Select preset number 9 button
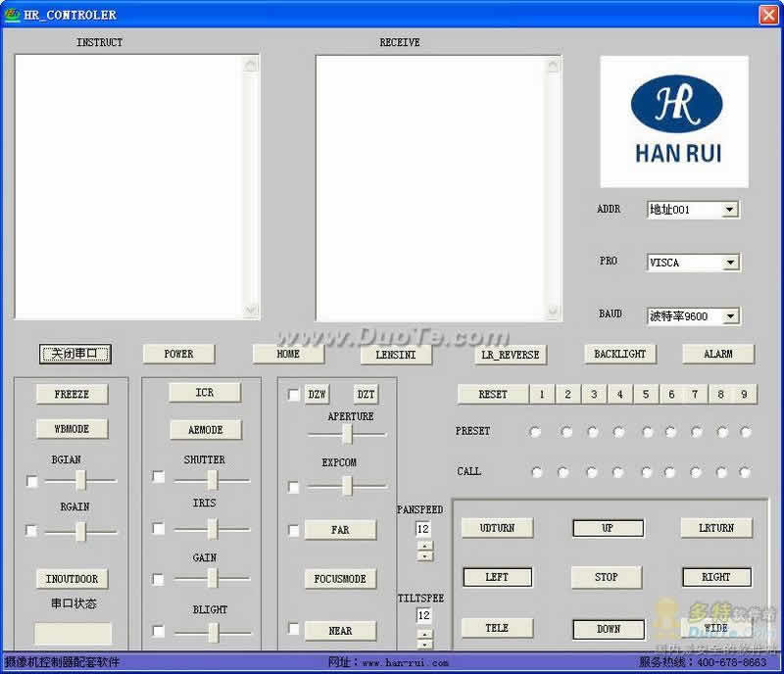Image resolution: width=784 pixels, height=674 pixels. pos(745,394)
